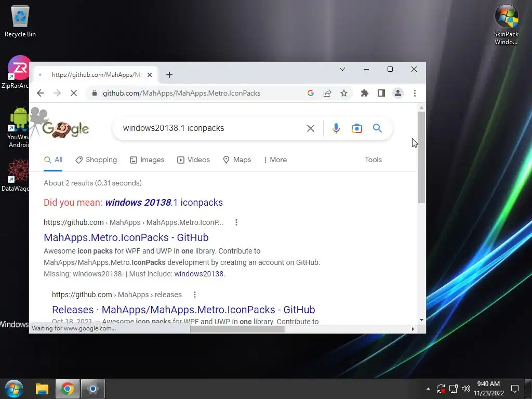Switch to Shopping results
This screenshot has height=399, width=532.
pos(96,160)
